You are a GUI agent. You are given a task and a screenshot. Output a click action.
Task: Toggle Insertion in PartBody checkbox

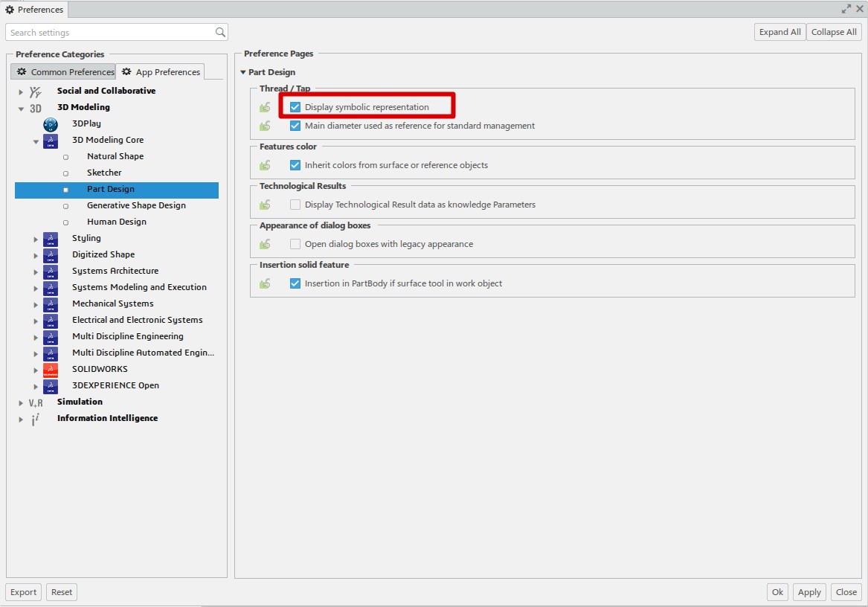coord(295,283)
